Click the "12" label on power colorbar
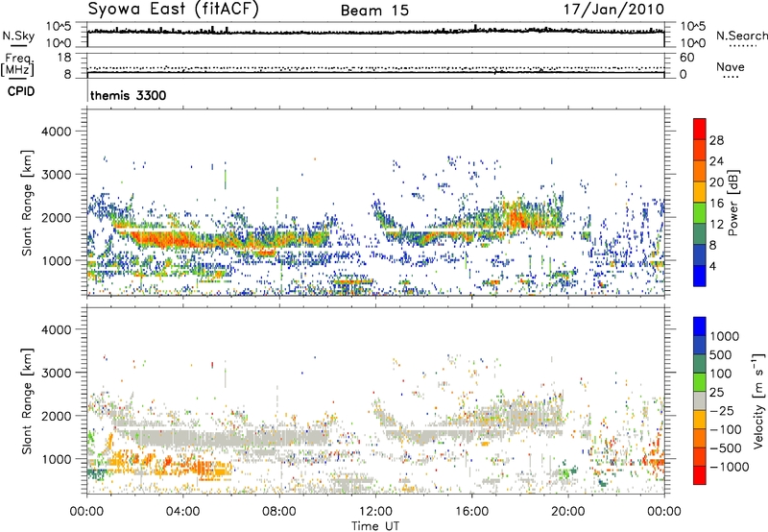This screenshot has height=532, width=768. tap(716, 225)
